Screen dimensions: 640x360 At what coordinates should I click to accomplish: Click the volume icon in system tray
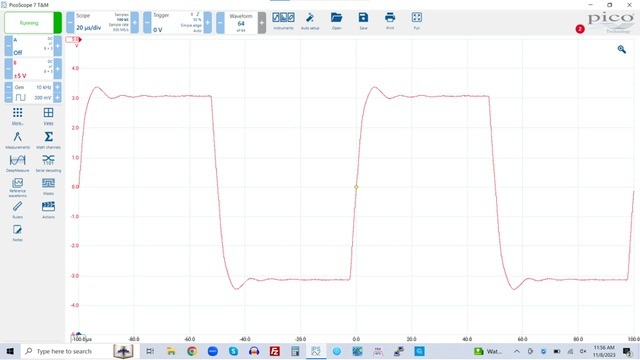coord(583,351)
